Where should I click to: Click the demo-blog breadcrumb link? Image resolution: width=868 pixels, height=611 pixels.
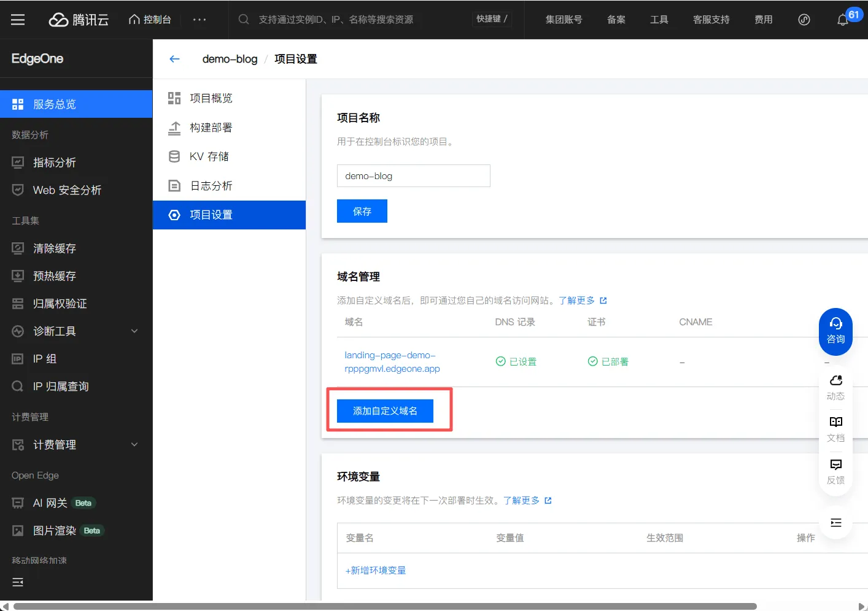click(x=230, y=59)
